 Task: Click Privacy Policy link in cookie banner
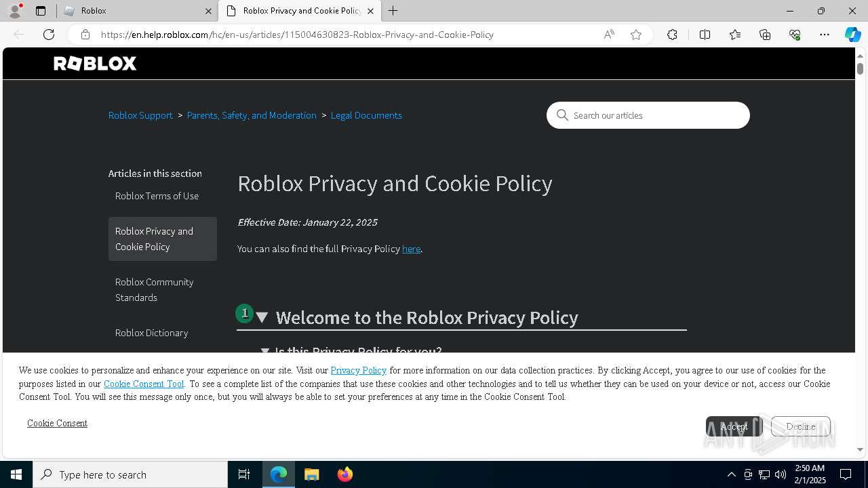(358, 370)
